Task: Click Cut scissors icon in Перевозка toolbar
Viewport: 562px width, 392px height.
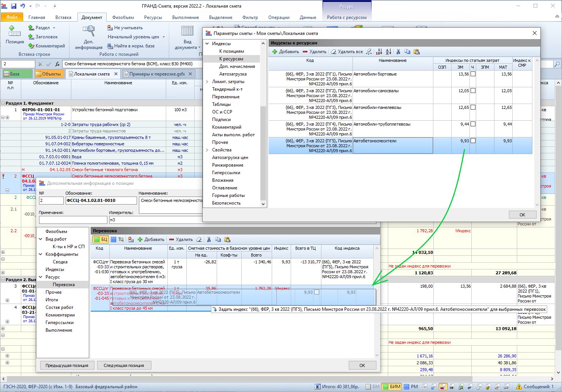Action: click(x=209, y=239)
